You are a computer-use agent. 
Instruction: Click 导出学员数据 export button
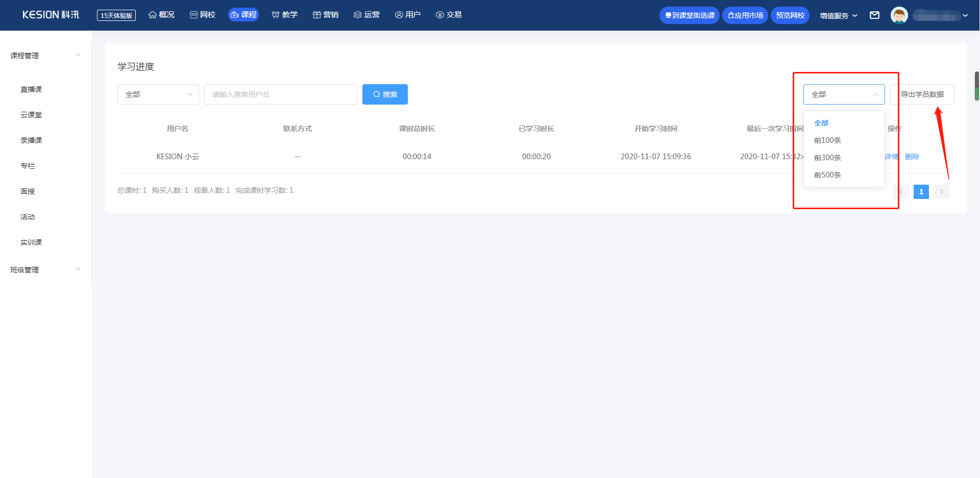922,94
